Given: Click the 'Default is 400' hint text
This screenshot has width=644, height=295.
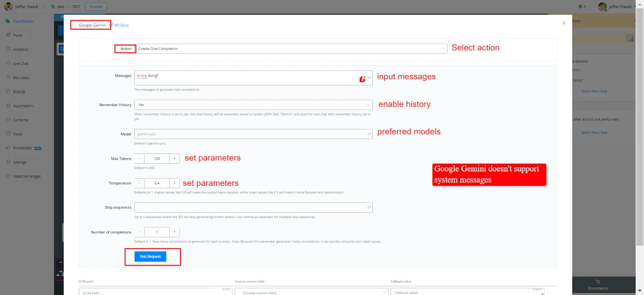Looking at the screenshot, I should (x=144, y=168).
